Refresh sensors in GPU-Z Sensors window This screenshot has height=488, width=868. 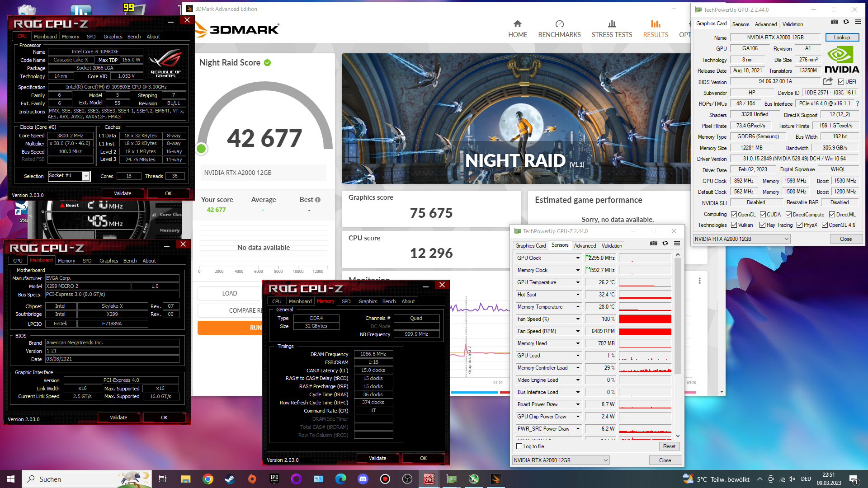click(665, 243)
